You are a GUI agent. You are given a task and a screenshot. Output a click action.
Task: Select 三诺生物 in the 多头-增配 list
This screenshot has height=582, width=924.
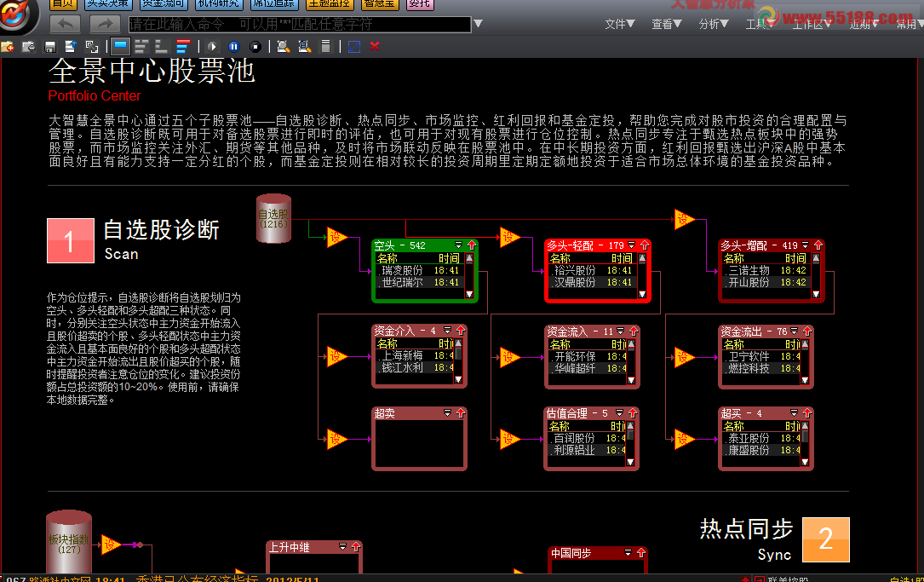pos(766,270)
